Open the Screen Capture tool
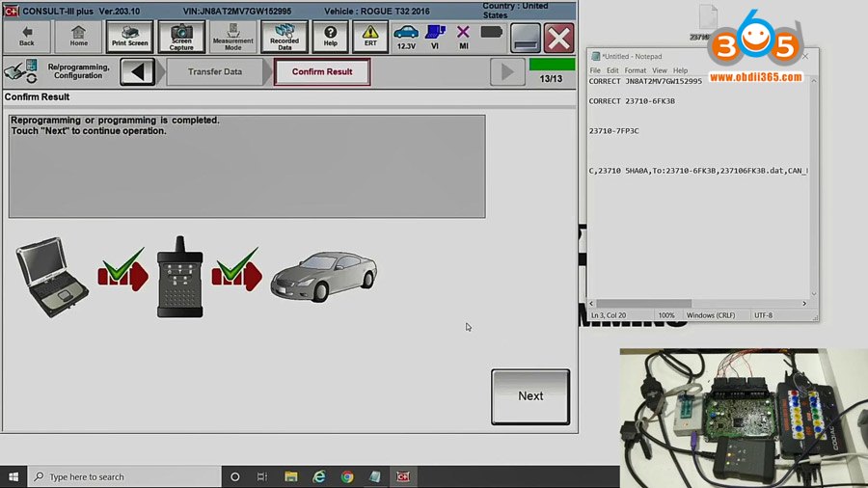The height and width of the screenshot is (488, 868). pos(181,37)
